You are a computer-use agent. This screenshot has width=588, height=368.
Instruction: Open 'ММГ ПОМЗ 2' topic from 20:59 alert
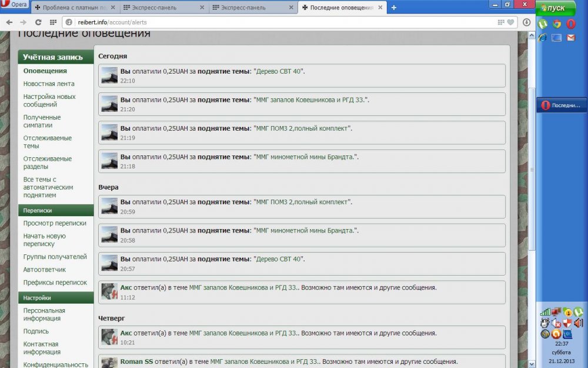pos(302,202)
